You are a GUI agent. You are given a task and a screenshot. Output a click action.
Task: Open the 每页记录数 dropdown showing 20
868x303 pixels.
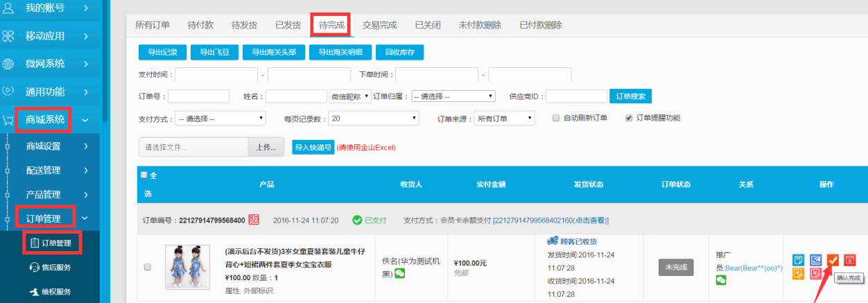click(373, 119)
